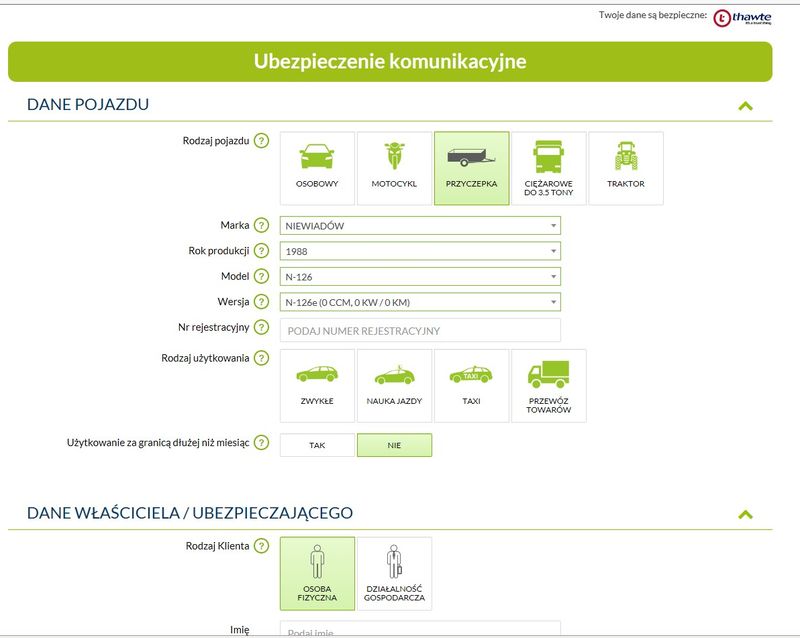Click the registration number input field

[x=420, y=330]
